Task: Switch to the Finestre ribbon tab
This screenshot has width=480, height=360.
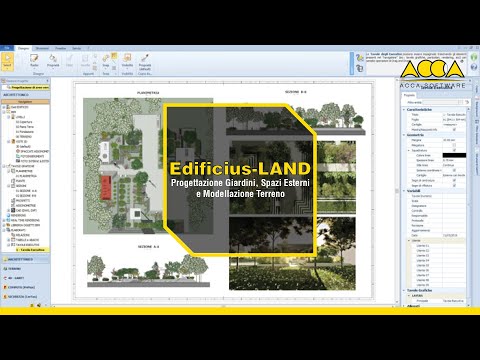Action: click(x=61, y=48)
